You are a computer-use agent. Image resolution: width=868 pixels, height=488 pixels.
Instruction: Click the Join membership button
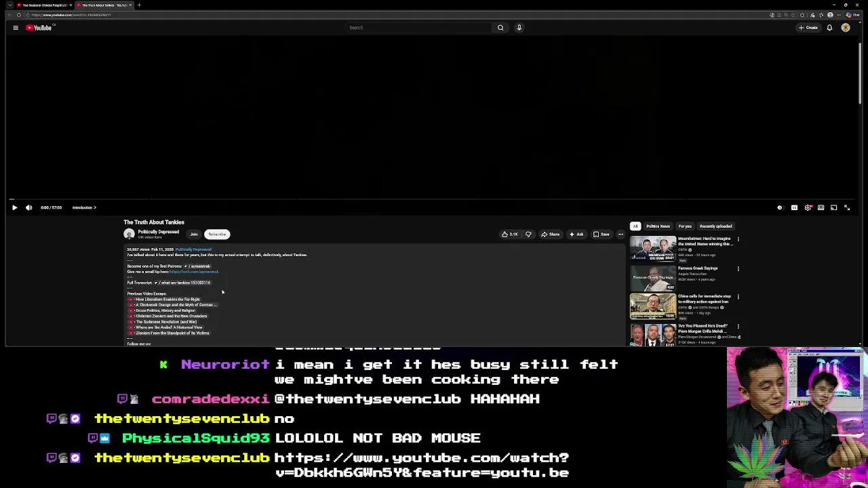click(194, 235)
